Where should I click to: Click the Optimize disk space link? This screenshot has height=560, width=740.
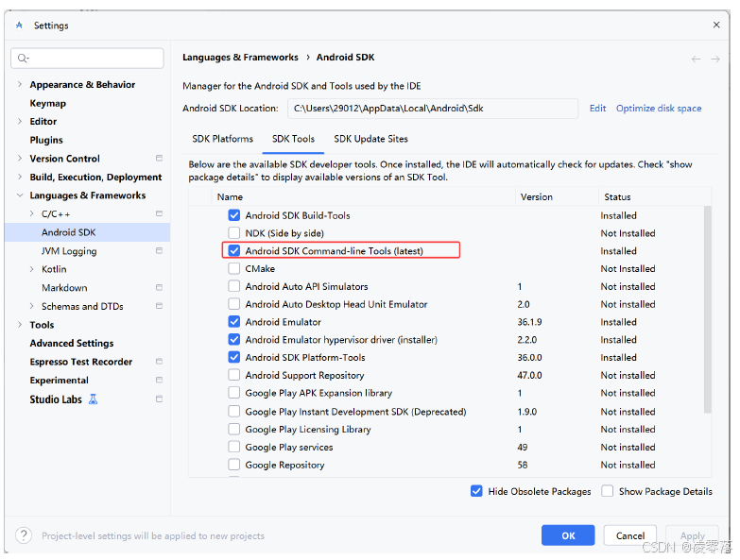(659, 109)
